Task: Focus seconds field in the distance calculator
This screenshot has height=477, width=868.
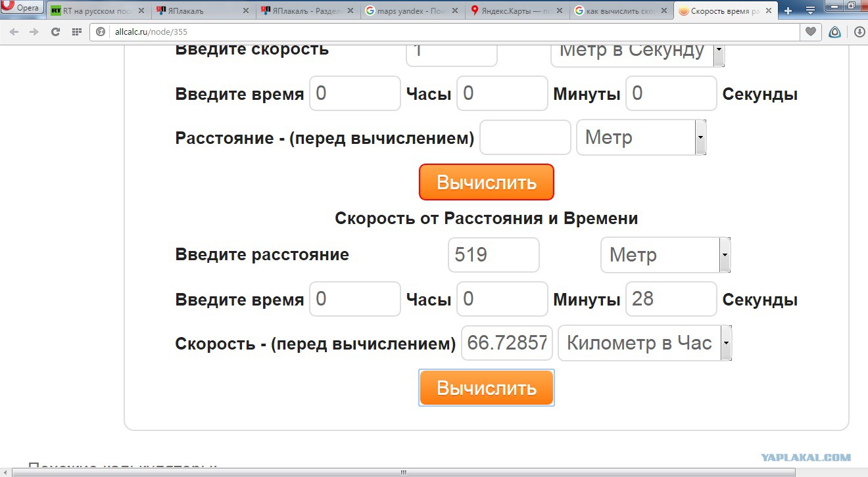Action: click(671, 93)
